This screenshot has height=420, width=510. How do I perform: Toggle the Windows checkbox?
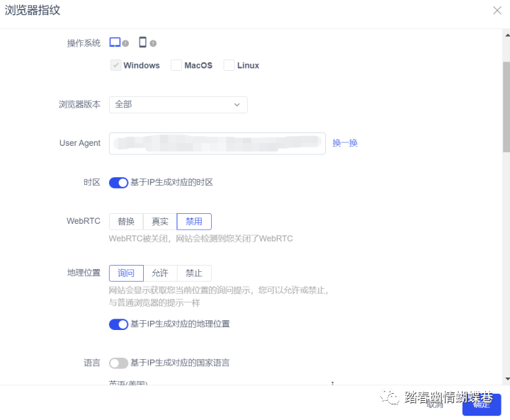click(115, 65)
